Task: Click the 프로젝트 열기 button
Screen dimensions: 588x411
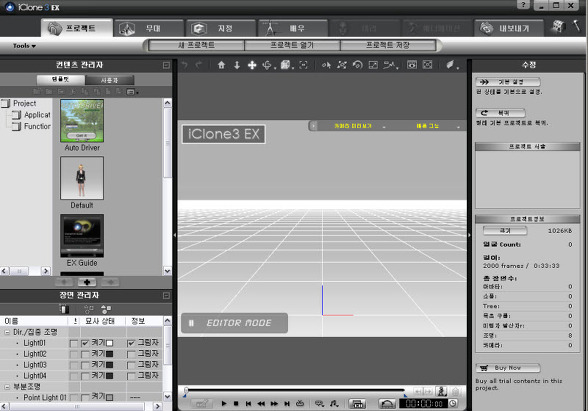Action: (x=292, y=45)
